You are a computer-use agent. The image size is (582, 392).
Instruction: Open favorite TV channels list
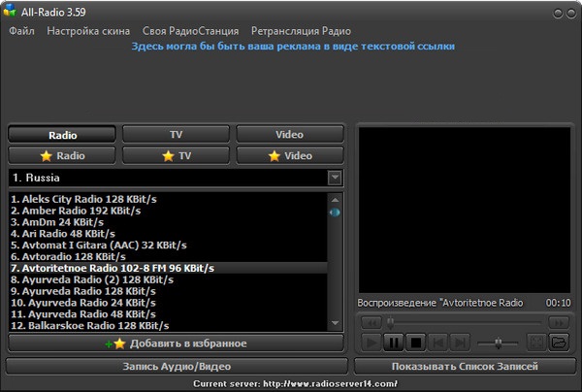click(176, 155)
